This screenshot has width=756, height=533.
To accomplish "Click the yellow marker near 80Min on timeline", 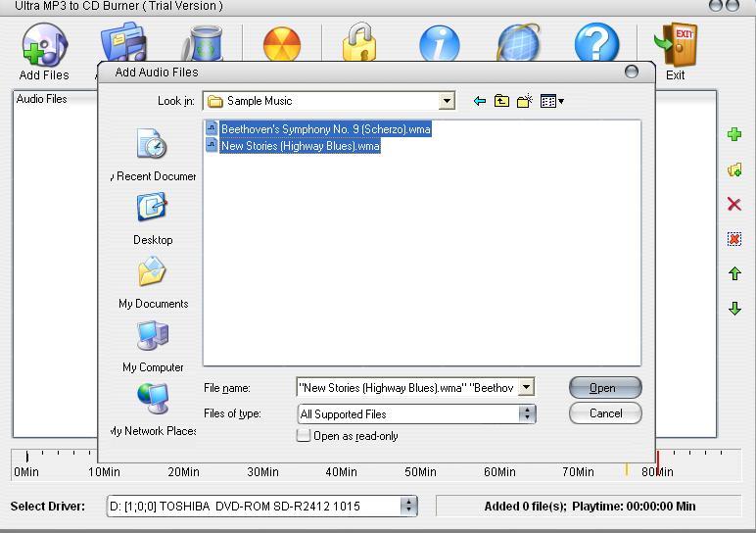I will 627,469.
